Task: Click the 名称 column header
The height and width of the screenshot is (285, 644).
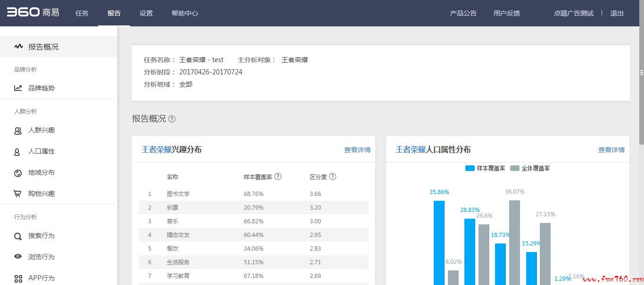Action: (x=173, y=177)
